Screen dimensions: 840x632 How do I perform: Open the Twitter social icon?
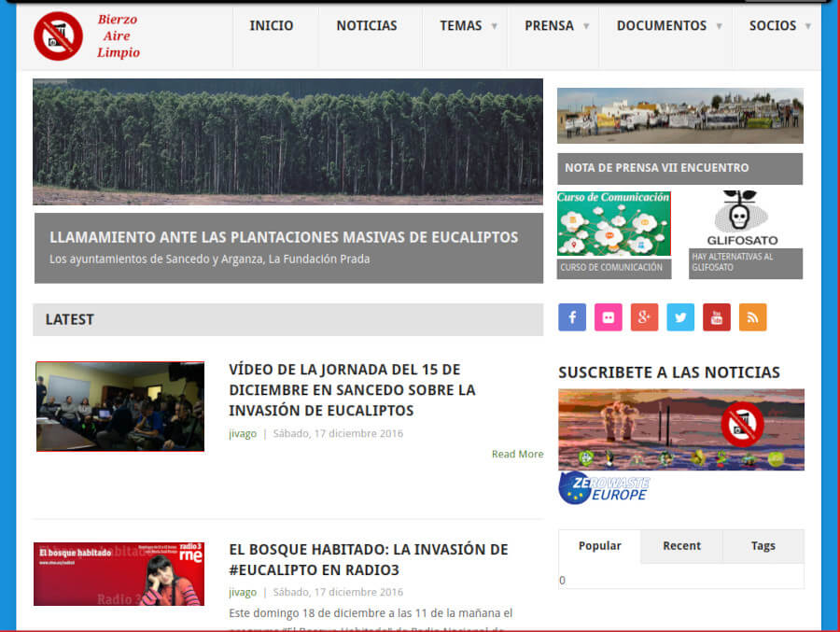(680, 317)
